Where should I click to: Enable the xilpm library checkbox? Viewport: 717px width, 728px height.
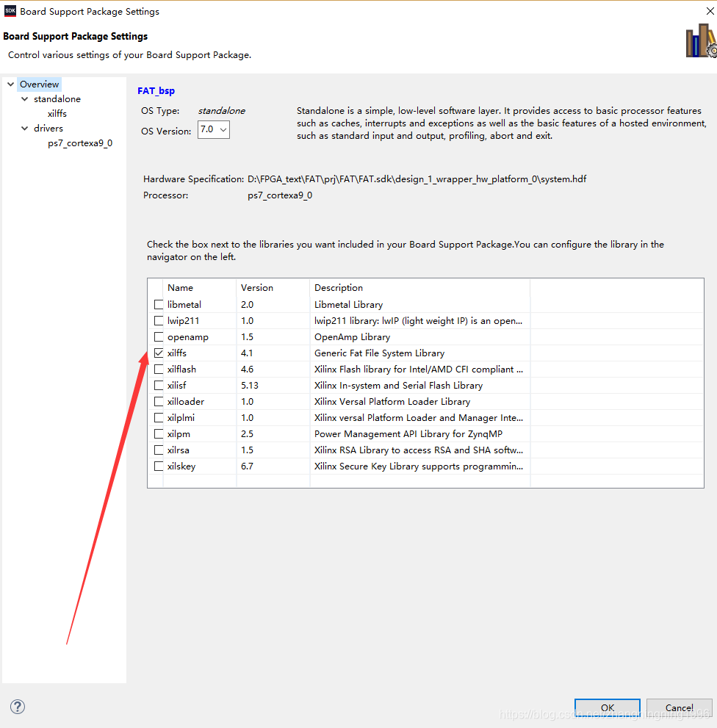click(159, 434)
